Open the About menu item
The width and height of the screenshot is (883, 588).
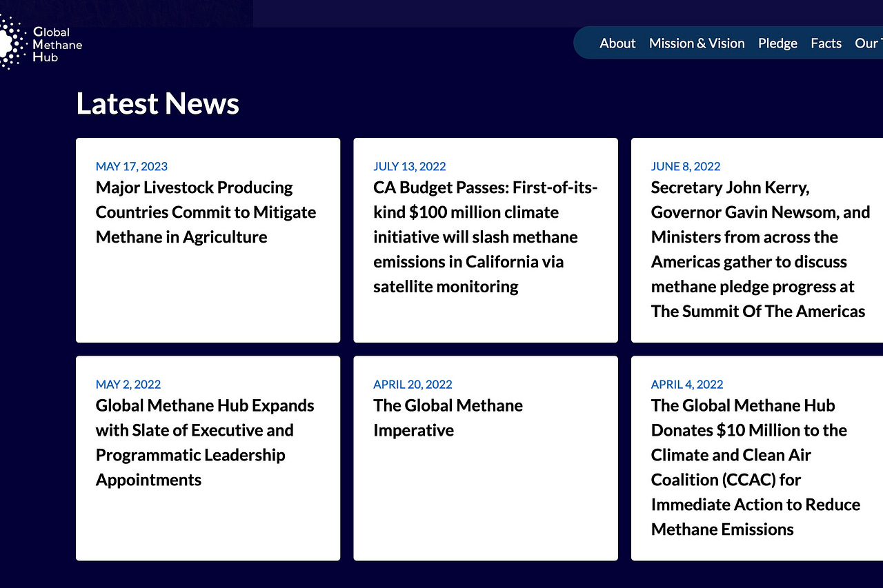pyautogui.click(x=617, y=43)
